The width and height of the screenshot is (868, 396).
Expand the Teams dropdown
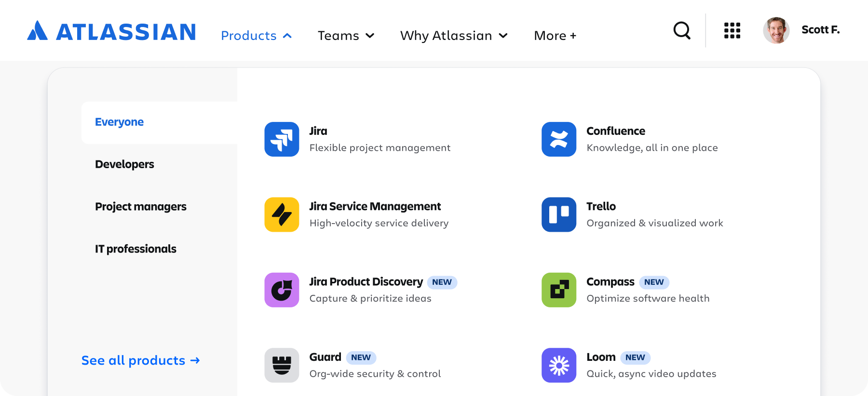coord(346,36)
